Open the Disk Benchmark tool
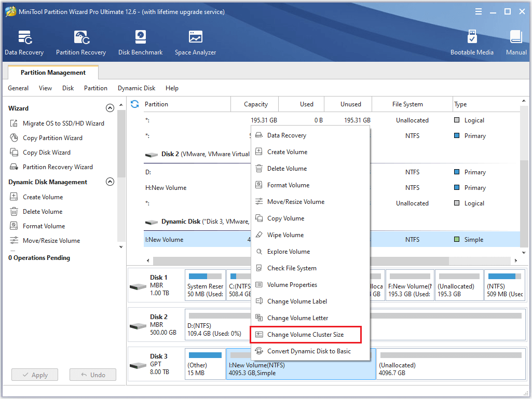Screen dimensions: 532x399 (141, 43)
